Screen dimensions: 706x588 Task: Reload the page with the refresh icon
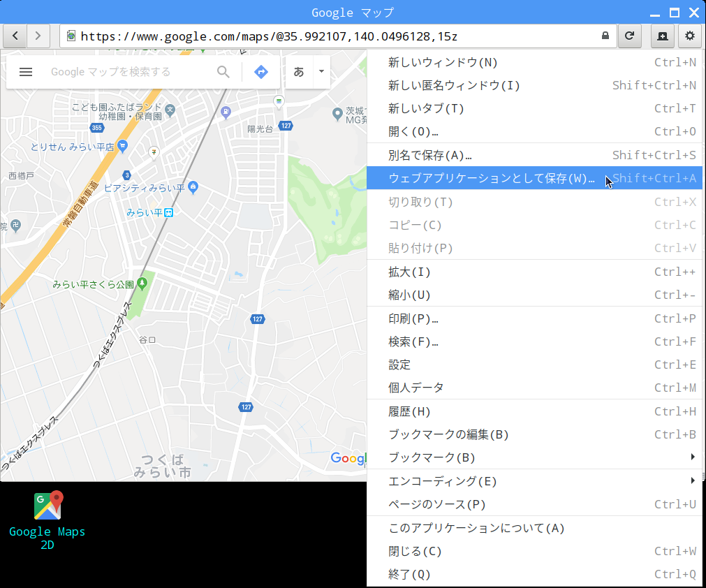click(x=629, y=36)
